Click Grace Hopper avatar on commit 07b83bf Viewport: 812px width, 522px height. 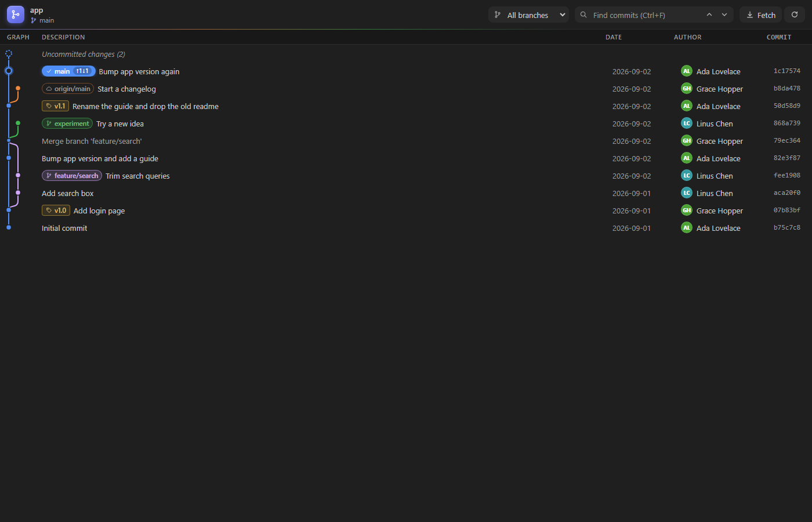point(687,211)
